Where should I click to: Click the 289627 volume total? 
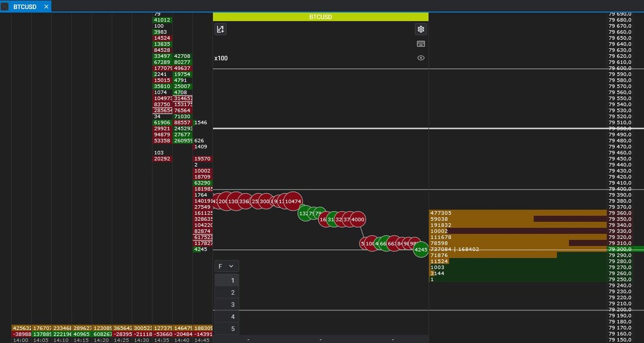82,328
